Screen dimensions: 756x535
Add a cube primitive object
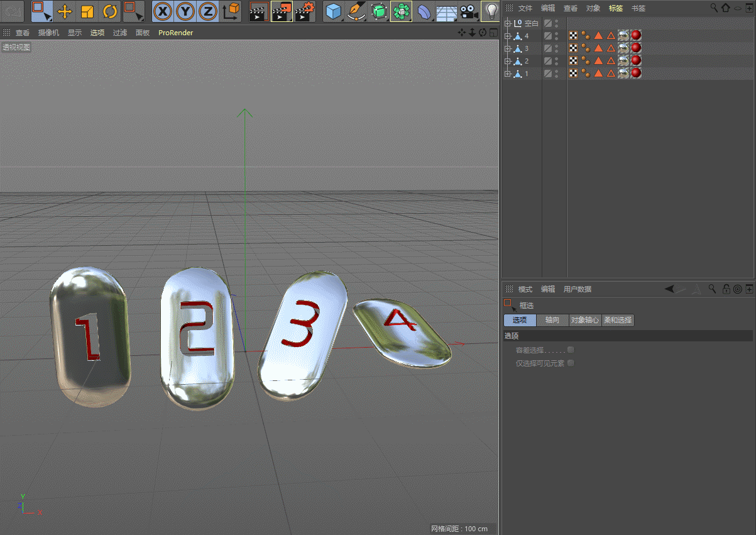334,11
